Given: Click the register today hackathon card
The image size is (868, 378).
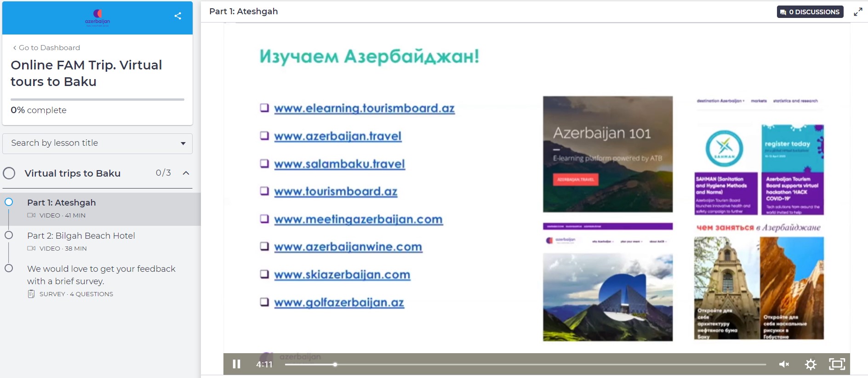Looking at the screenshot, I should 793,170.
